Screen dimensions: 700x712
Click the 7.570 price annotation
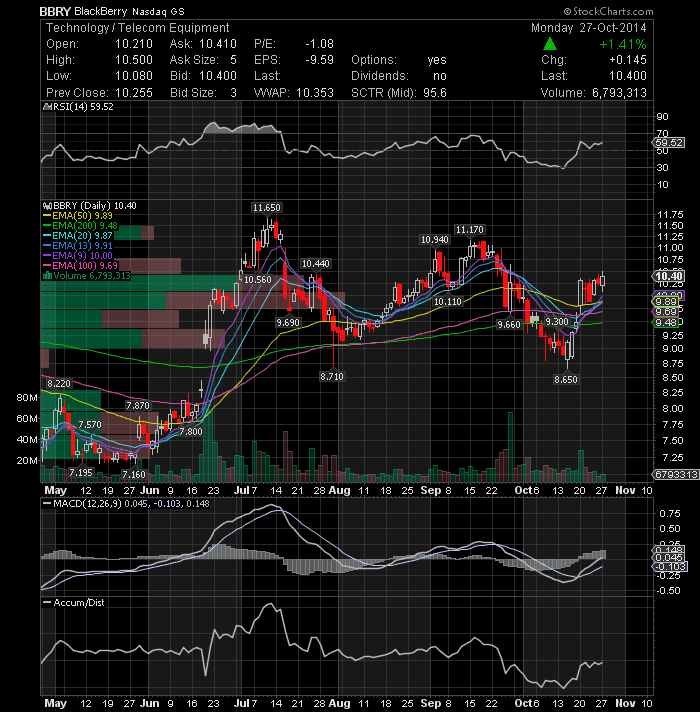tap(90, 425)
